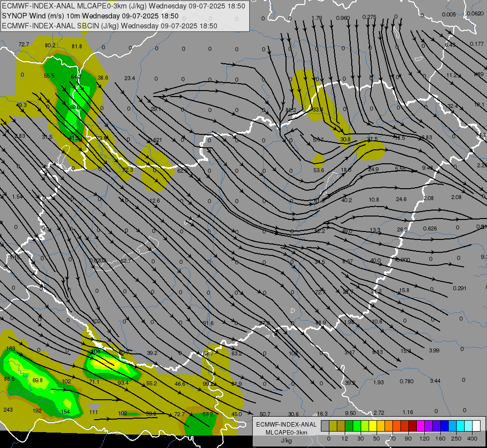Select map value 30.6

(293, 414)
